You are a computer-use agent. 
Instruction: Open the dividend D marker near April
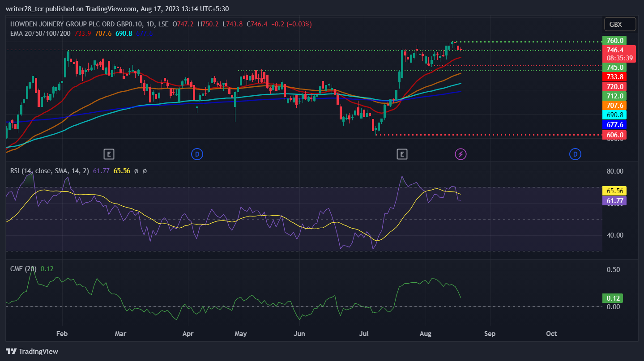point(197,154)
